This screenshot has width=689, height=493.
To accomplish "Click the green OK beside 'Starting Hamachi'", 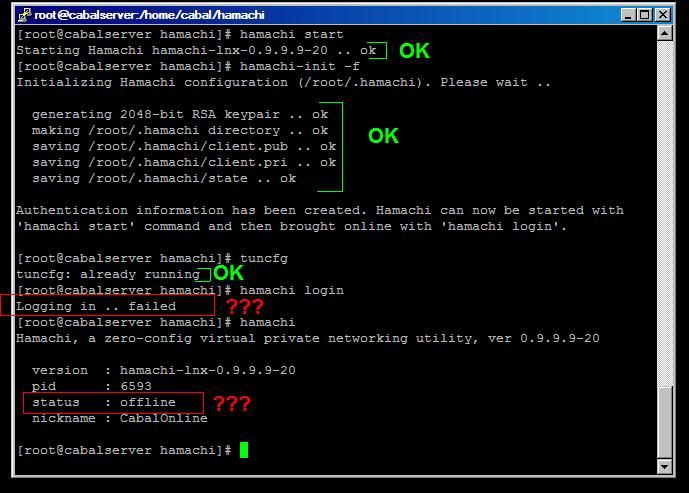I will click(x=414, y=51).
